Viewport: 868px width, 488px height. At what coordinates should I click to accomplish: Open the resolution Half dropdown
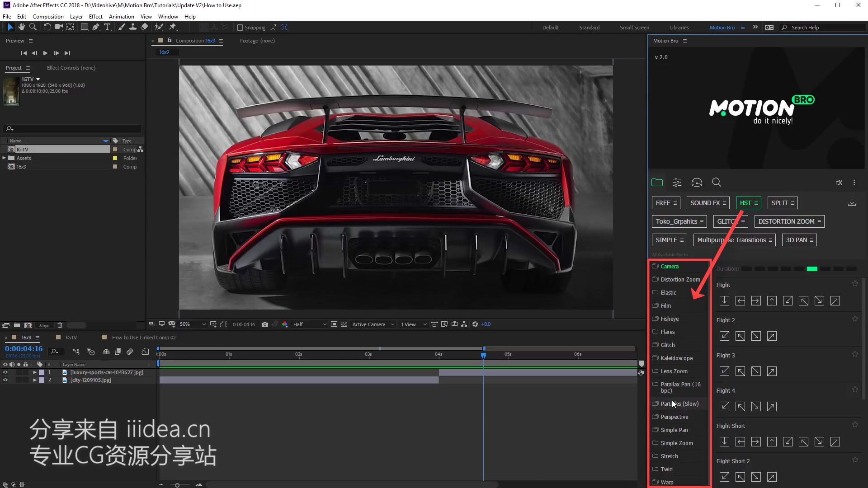[x=310, y=324]
